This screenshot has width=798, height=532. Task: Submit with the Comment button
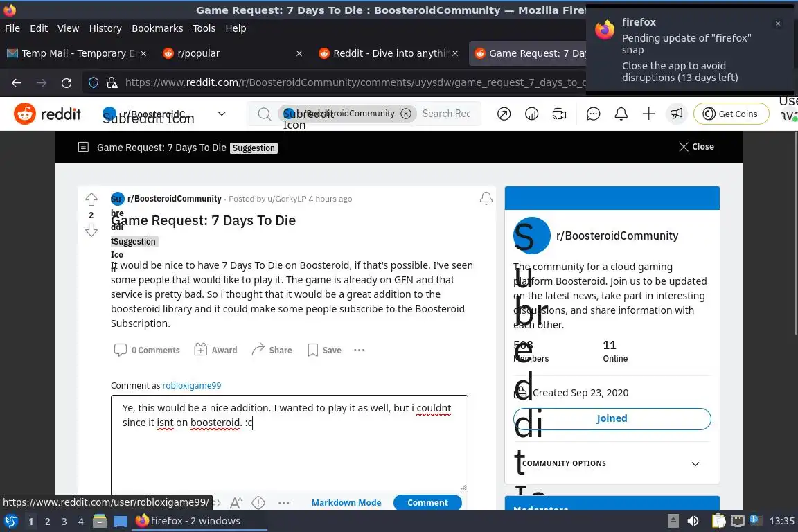(x=427, y=502)
